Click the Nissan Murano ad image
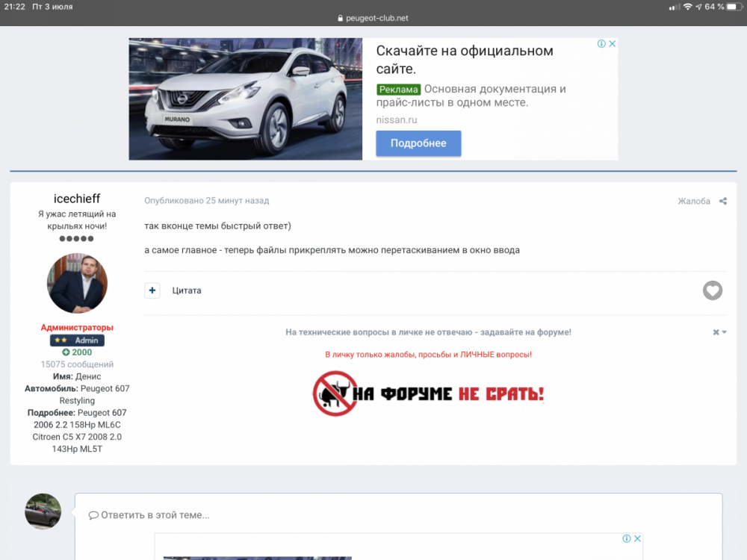The image size is (747, 560). coord(245,99)
